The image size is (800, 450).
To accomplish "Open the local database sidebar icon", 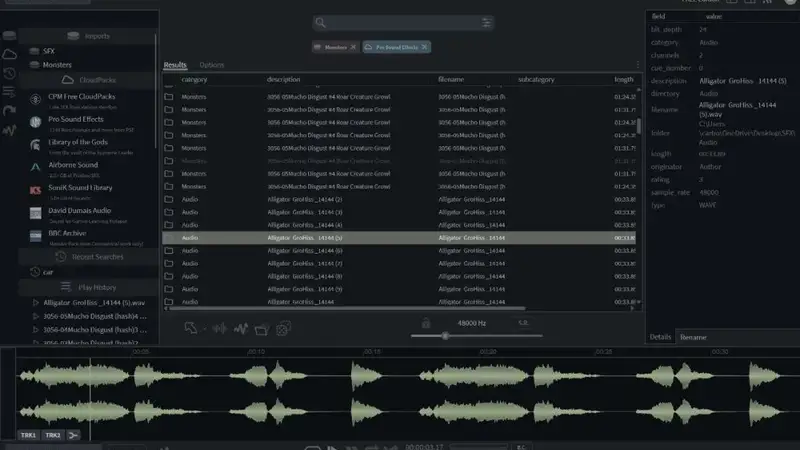I will [x=9, y=35].
